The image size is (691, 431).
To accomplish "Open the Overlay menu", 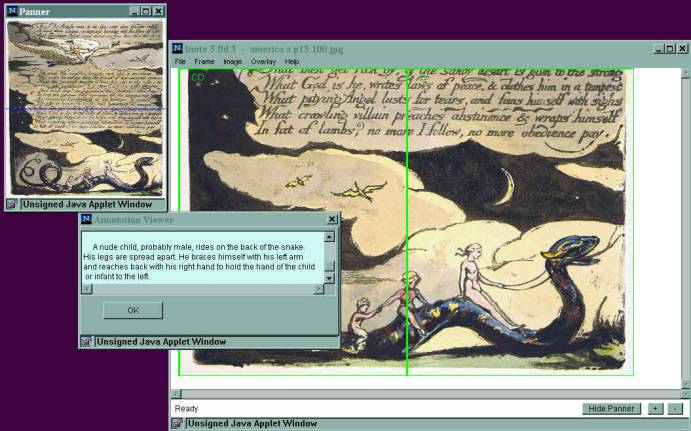I will (x=263, y=62).
